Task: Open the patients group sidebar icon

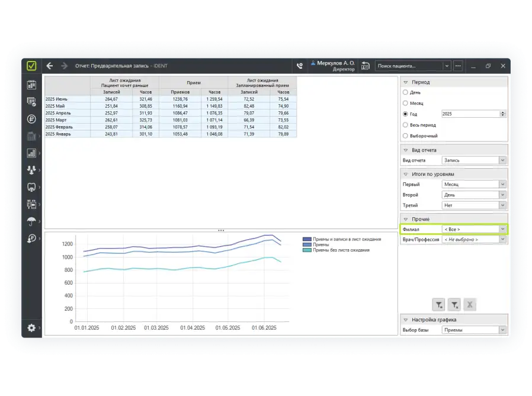Action: pos(32,170)
